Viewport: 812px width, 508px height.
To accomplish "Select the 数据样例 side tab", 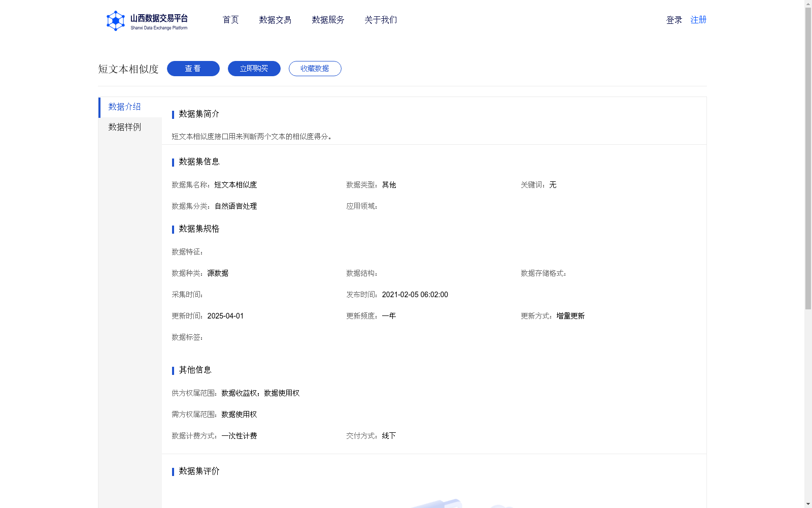I will (x=130, y=128).
